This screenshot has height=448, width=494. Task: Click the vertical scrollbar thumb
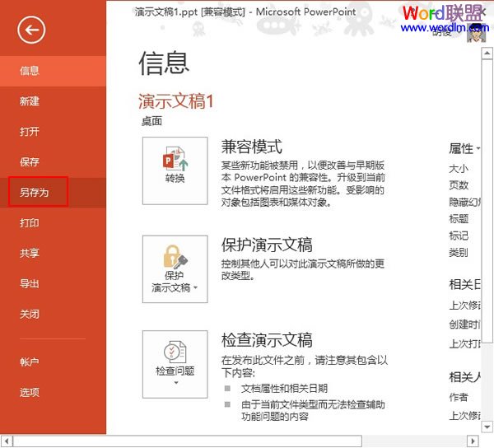click(x=487, y=201)
